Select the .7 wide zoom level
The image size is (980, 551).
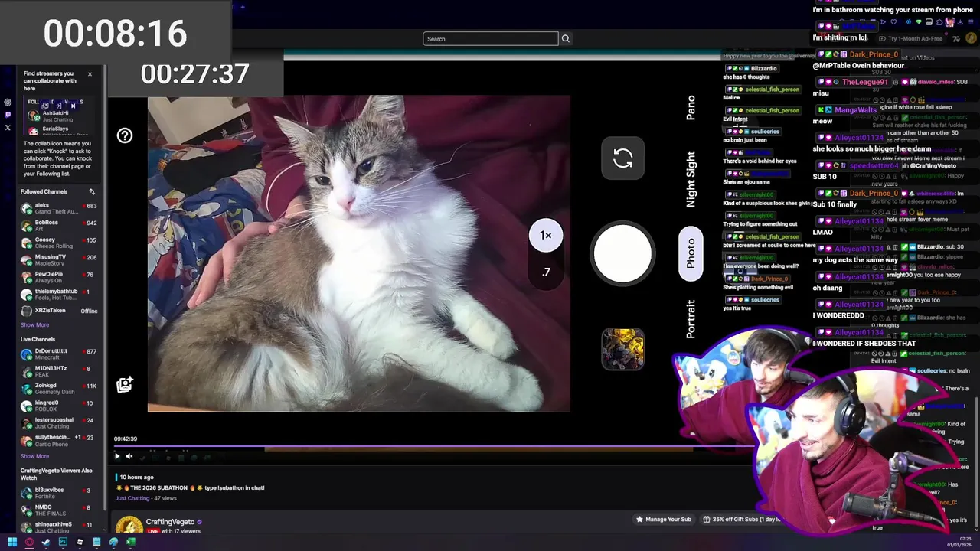point(546,272)
